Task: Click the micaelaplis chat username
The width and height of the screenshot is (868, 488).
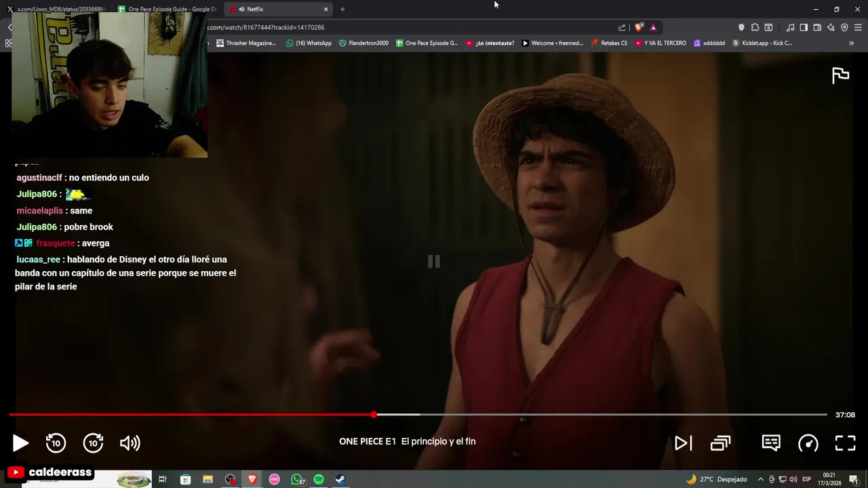Action: point(39,211)
